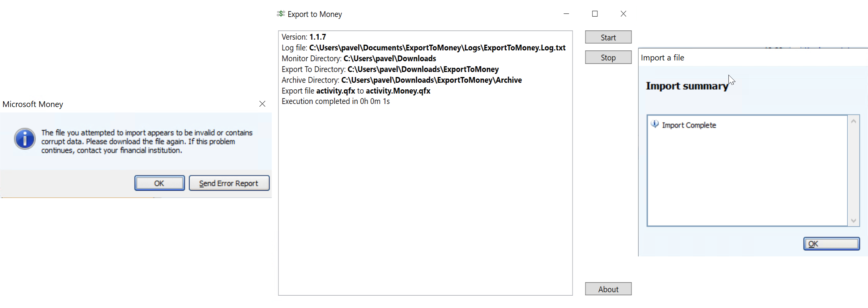Click OK in the Import a file dialog
This screenshot has height=308, width=868.
click(831, 244)
